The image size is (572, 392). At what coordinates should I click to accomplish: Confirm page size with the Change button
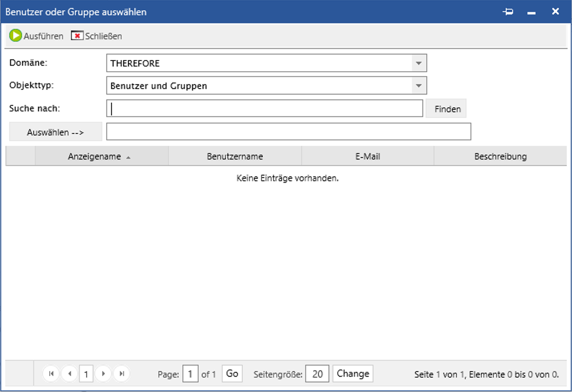click(353, 374)
